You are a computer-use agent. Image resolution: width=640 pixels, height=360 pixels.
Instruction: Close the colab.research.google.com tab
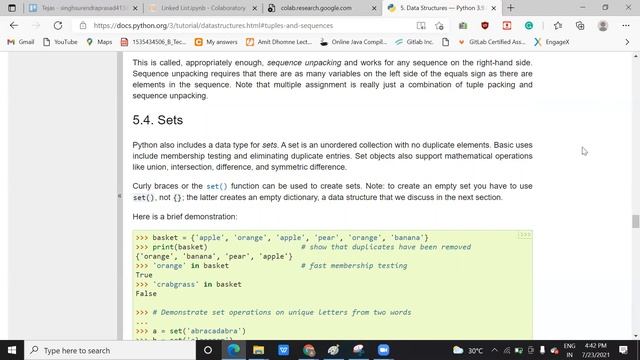tap(374, 8)
